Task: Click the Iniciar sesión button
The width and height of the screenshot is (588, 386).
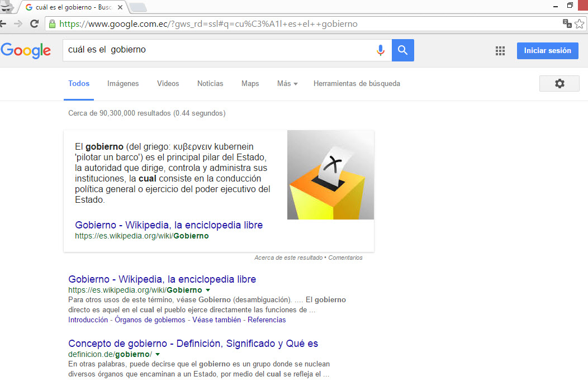Action: [548, 51]
